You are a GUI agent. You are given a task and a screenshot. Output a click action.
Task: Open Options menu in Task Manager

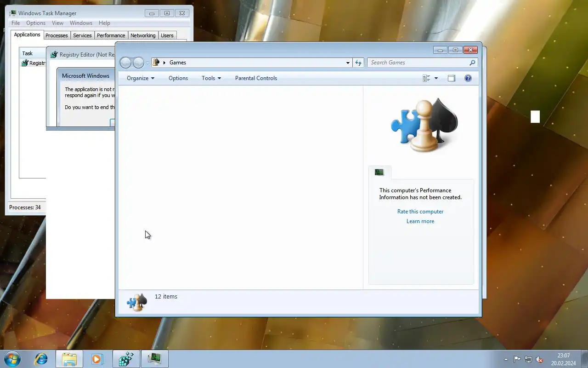tap(36, 23)
